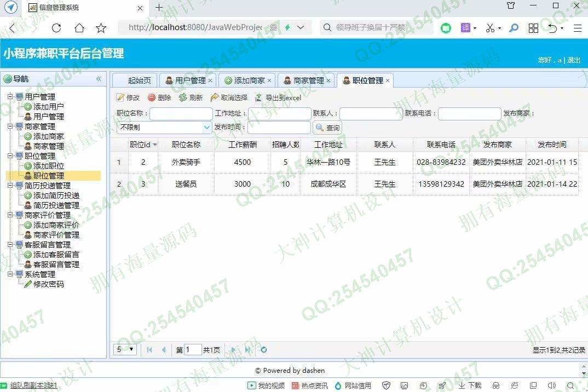The height and width of the screenshot is (392, 588).
Task: Click 取消选择 to clear selection
Action: point(229,97)
